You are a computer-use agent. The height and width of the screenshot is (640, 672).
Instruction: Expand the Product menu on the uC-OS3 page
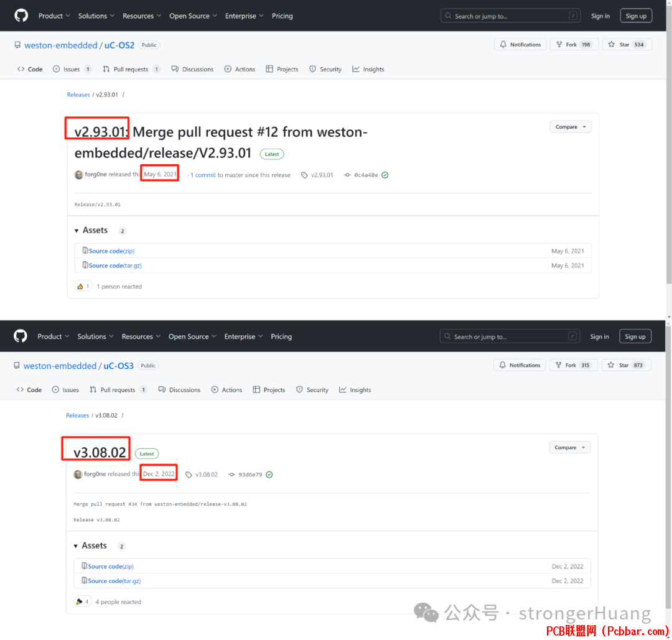tap(53, 336)
